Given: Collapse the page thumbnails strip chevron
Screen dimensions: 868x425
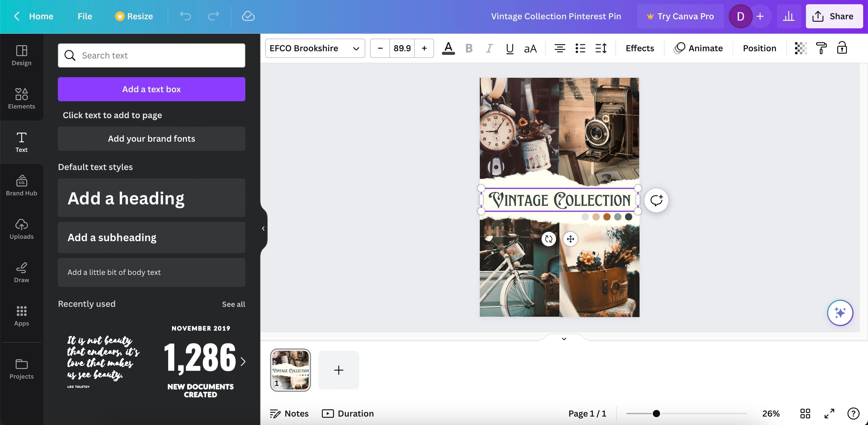Looking at the screenshot, I should click(564, 339).
